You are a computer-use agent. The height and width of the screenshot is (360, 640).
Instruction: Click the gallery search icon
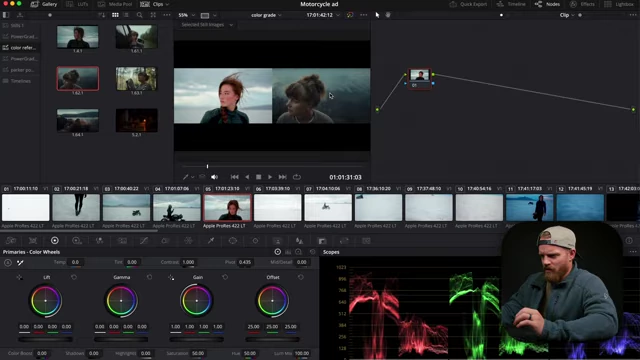[x=140, y=15]
